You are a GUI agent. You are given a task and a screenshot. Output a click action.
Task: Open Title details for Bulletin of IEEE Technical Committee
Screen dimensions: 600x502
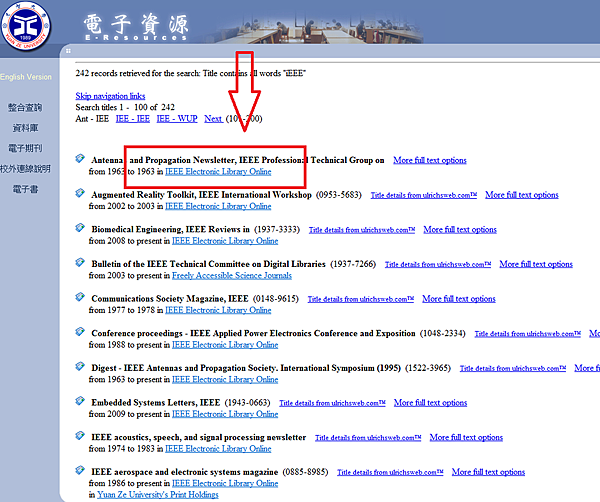pos(438,264)
